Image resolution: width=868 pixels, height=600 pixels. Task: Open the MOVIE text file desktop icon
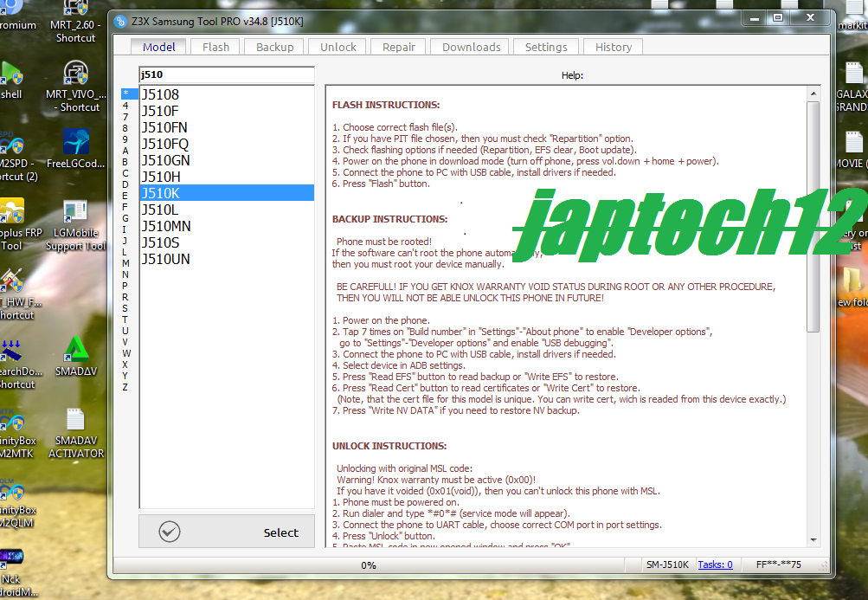853,150
